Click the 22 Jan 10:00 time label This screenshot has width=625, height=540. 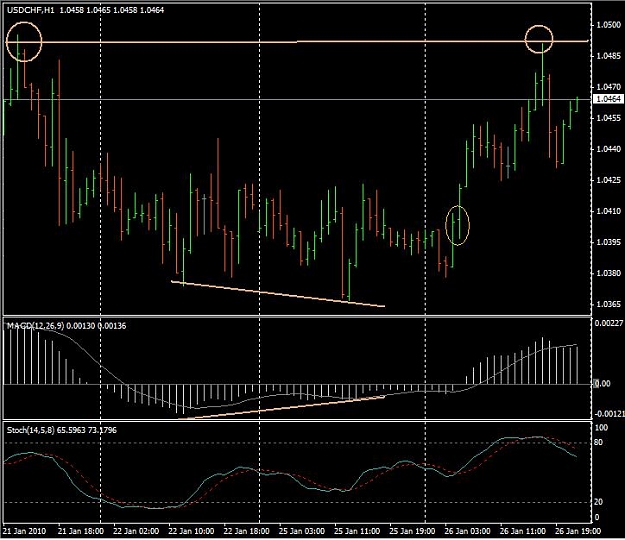click(191, 532)
